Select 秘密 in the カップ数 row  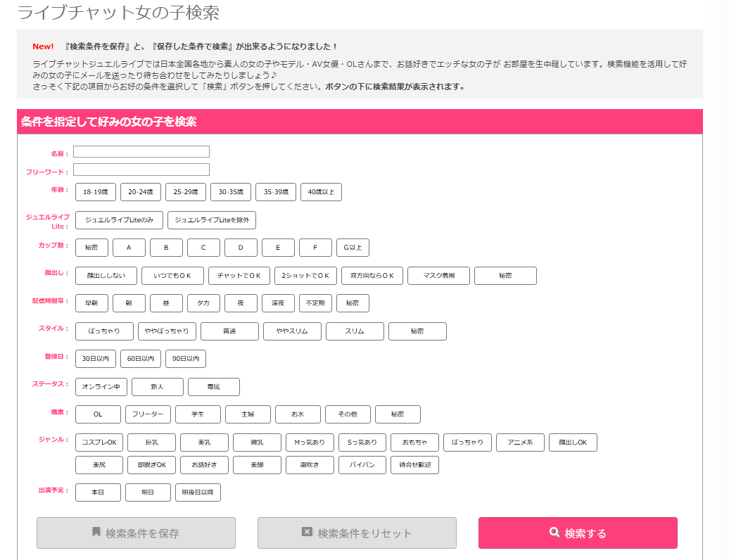91,248
